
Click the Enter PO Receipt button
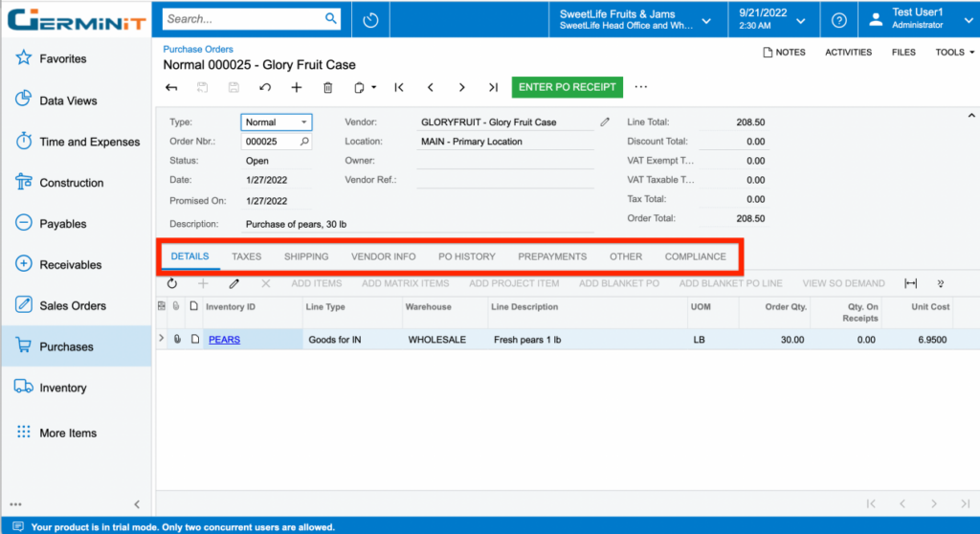567,87
